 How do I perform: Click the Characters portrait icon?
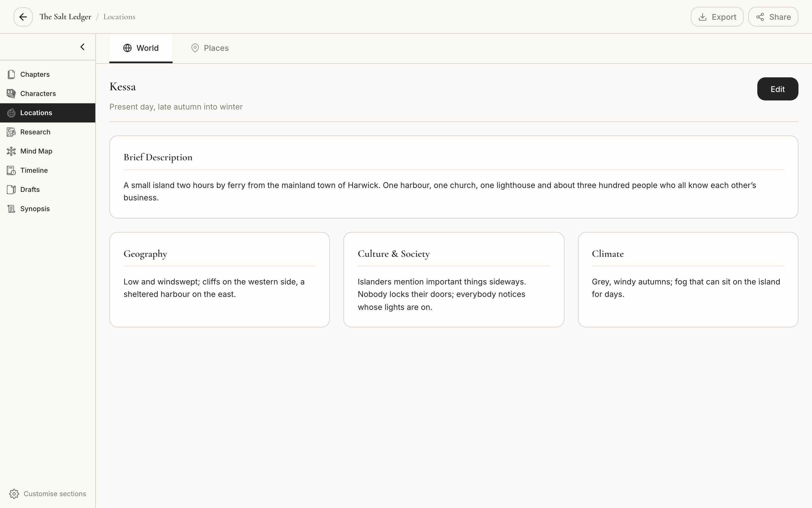coord(11,93)
